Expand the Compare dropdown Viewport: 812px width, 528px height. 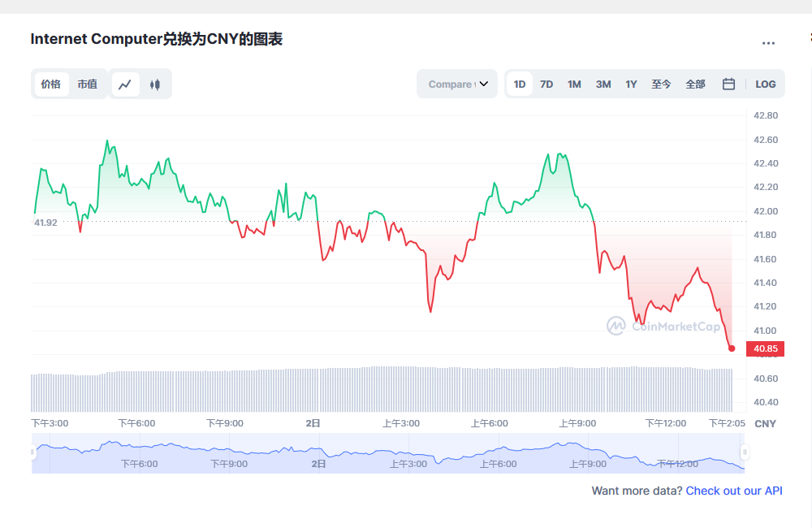pyautogui.click(x=457, y=84)
